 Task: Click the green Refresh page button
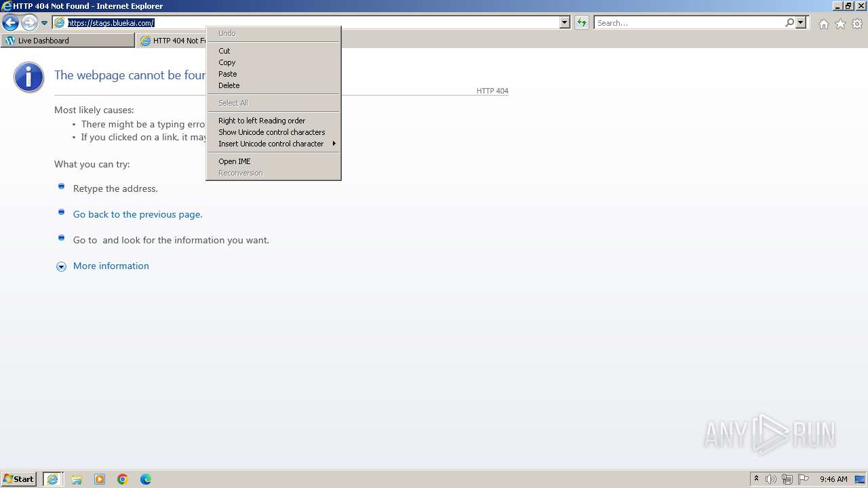click(582, 22)
